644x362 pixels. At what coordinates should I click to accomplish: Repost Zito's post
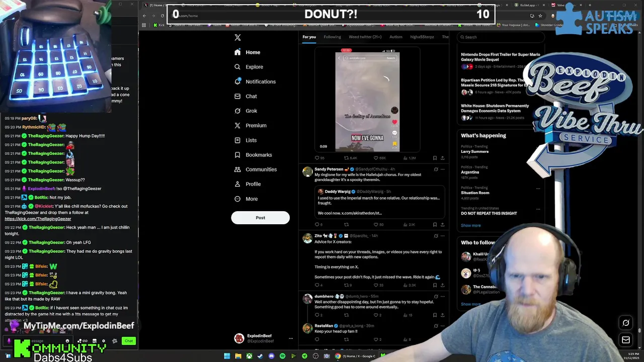point(348,285)
